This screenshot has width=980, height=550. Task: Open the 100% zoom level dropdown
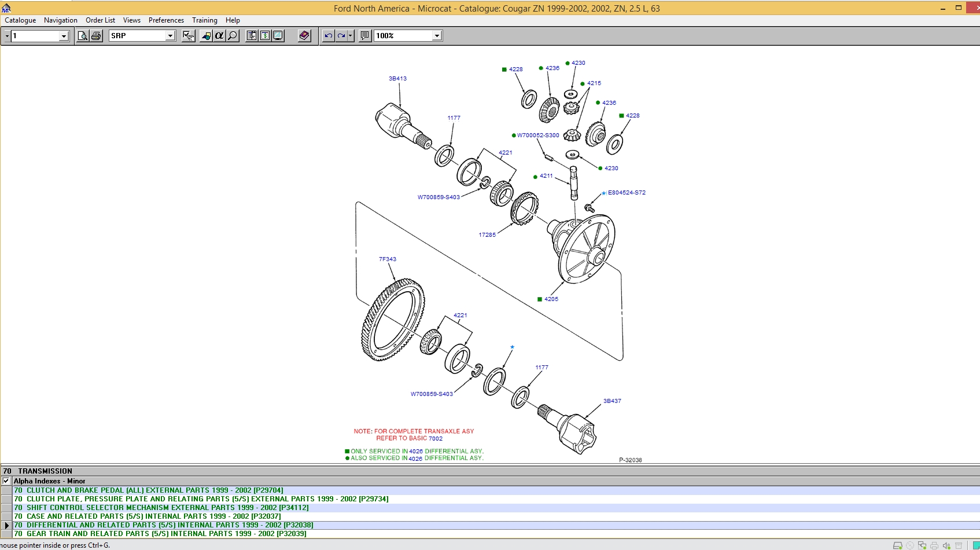pos(437,36)
